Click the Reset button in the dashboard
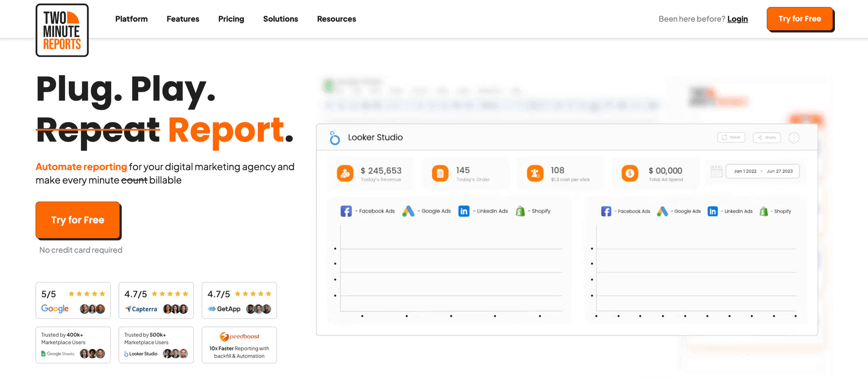Viewport: 868px width, 392px height. (x=731, y=137)
